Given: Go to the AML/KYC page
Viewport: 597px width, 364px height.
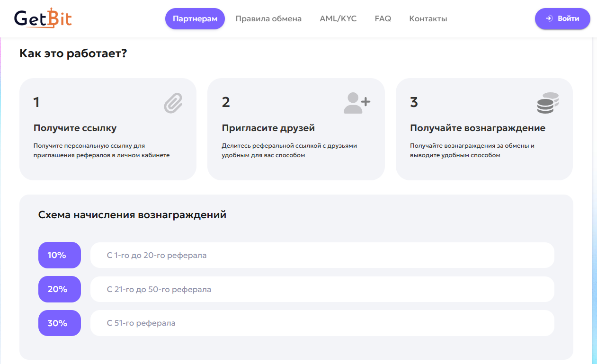Looking at the screenshot, I should click(x=338, y=19).
